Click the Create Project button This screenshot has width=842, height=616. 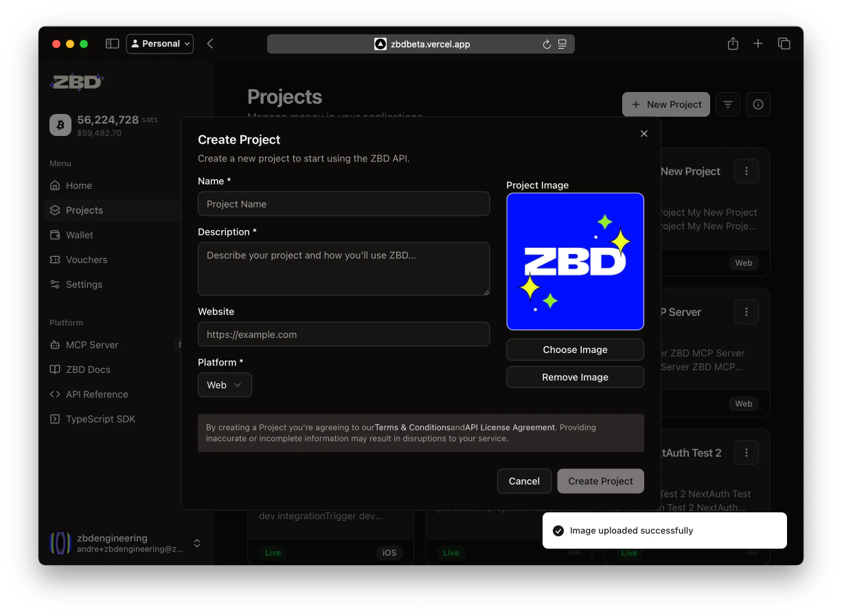pyautogui.click(x=601, y=481)
